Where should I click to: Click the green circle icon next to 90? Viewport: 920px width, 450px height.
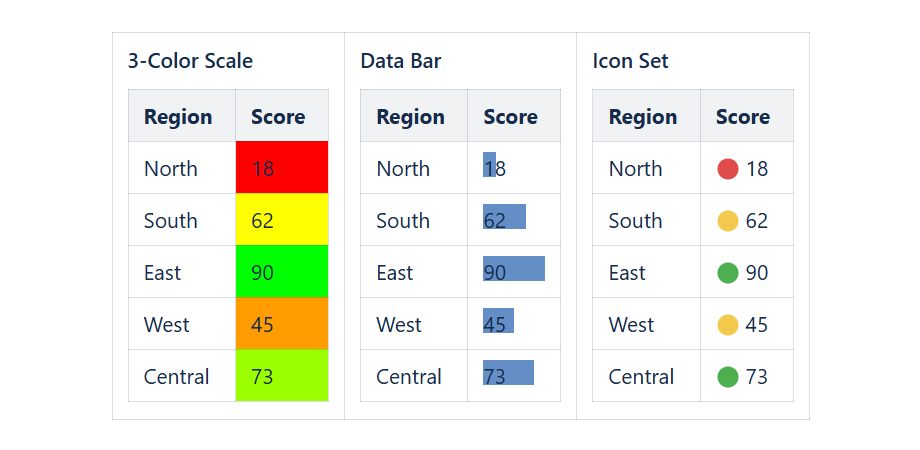point(728,273)
